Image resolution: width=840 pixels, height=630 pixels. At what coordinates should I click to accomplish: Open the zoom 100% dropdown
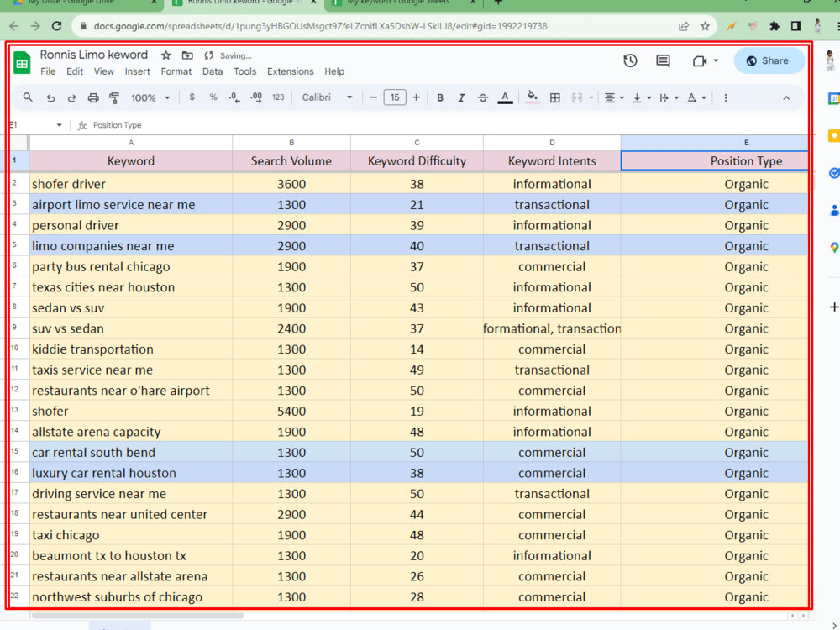pyautogui.click(x=150, y=98)
